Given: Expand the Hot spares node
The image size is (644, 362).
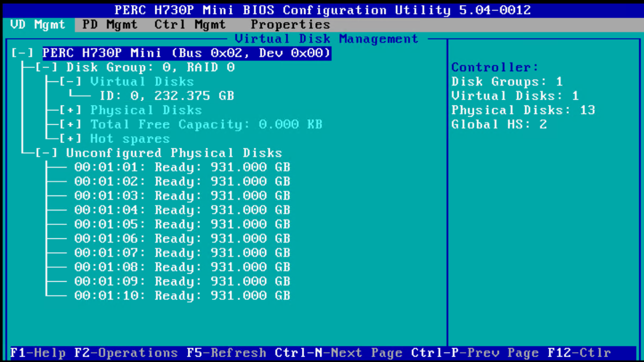Looking at the screenshot, I should [71, 139].
